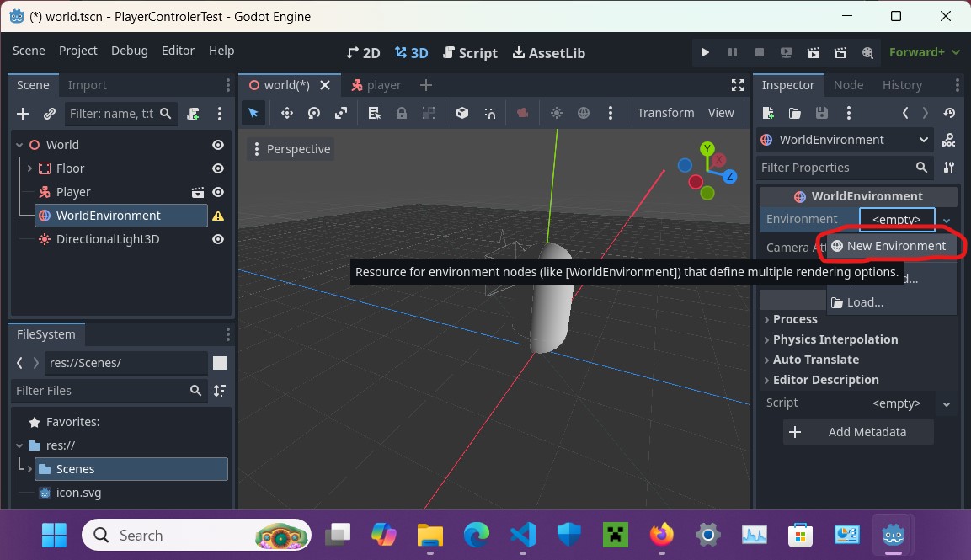Viewport: 971px width, 560px height.
Task: Hide the World root node
Action: click(217, 144)
